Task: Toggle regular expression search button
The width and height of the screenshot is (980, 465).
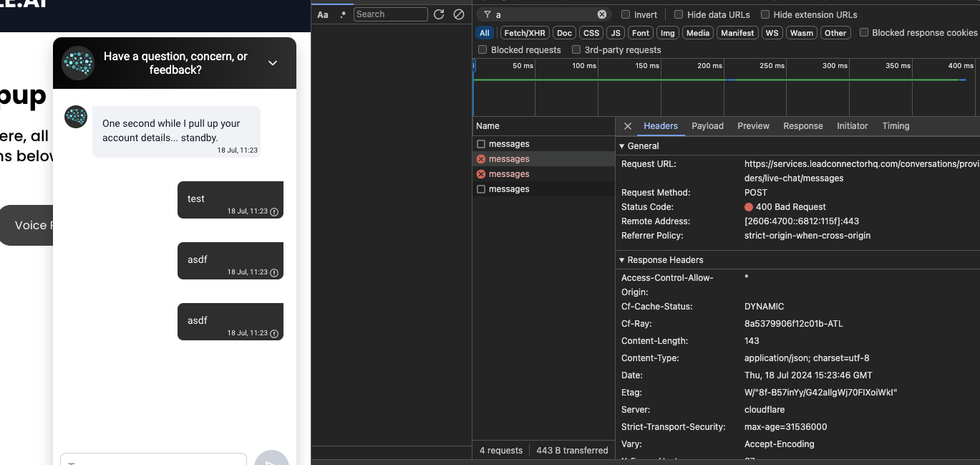Action: click(x=343, y=14)
